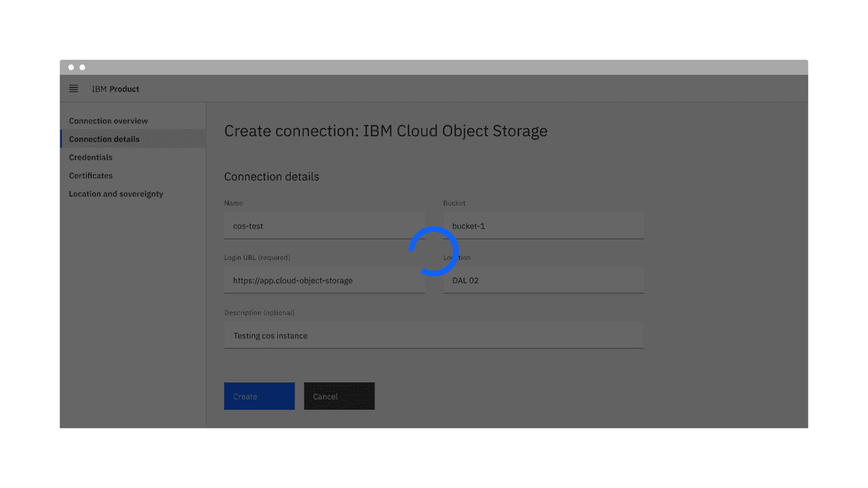Open the hamburger navigation menu
Image resolution: width=868 pixels, height=488 pixels.
click(73, 88)
